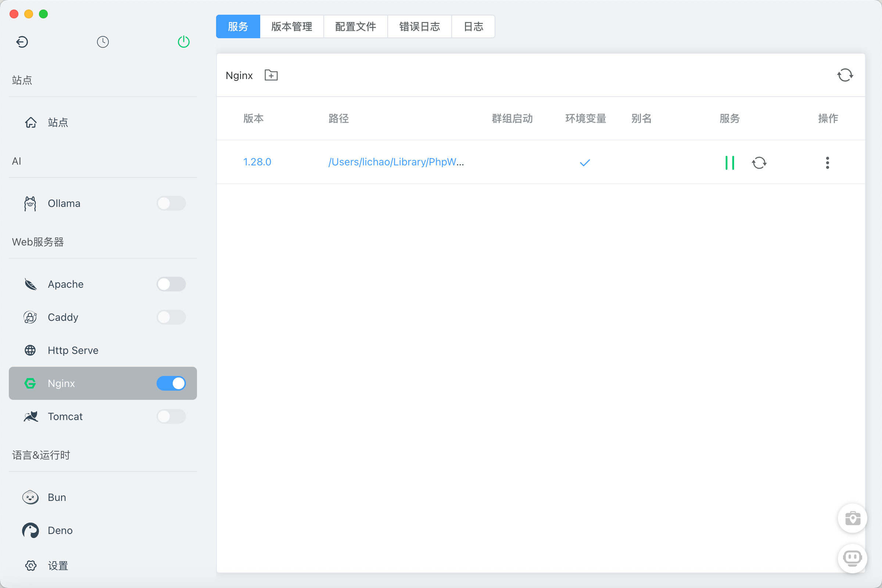Open the three-dot actions menu for 1.28.0
The width and height of the screenshot is (882, 588).
point(827,163)
